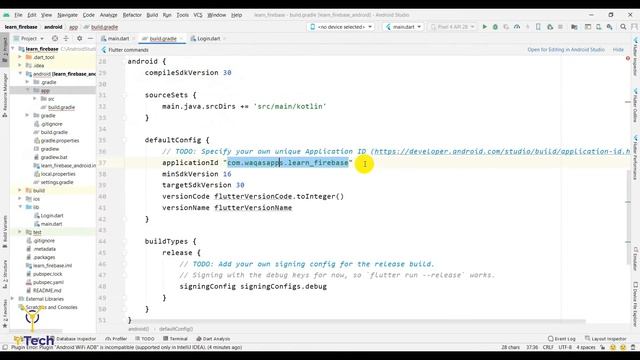The height and width of the screenshot is (360, 640).
Task: Open the Dart Analysis tool window
Action: pos(213,339)
